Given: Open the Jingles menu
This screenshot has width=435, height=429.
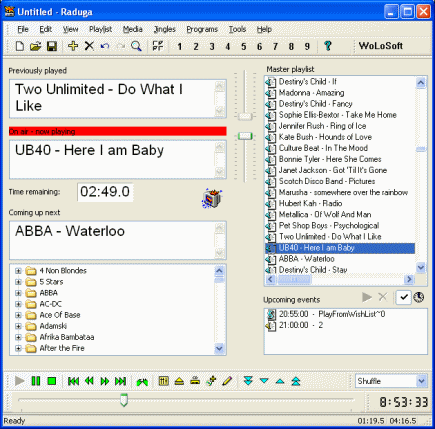Looking at the screenshot, I should tap(165, 29).
